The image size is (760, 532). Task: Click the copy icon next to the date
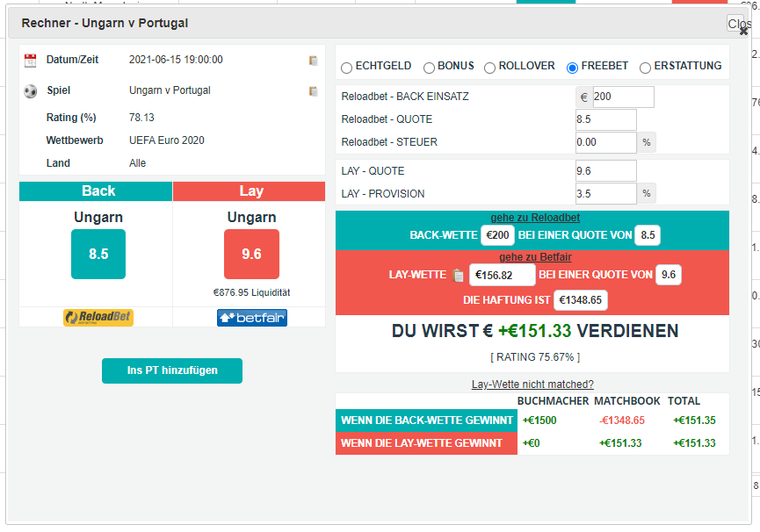pos(313,61)
